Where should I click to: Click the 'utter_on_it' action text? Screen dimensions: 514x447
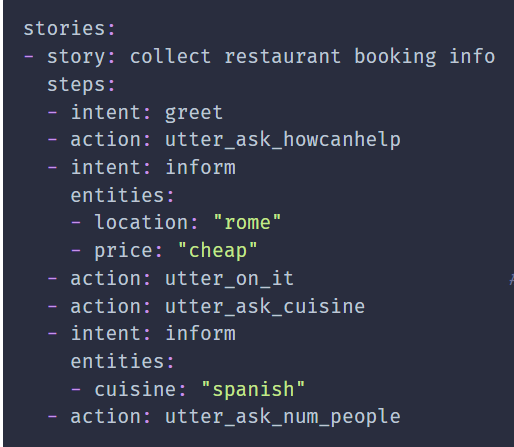tap(229, 279)
